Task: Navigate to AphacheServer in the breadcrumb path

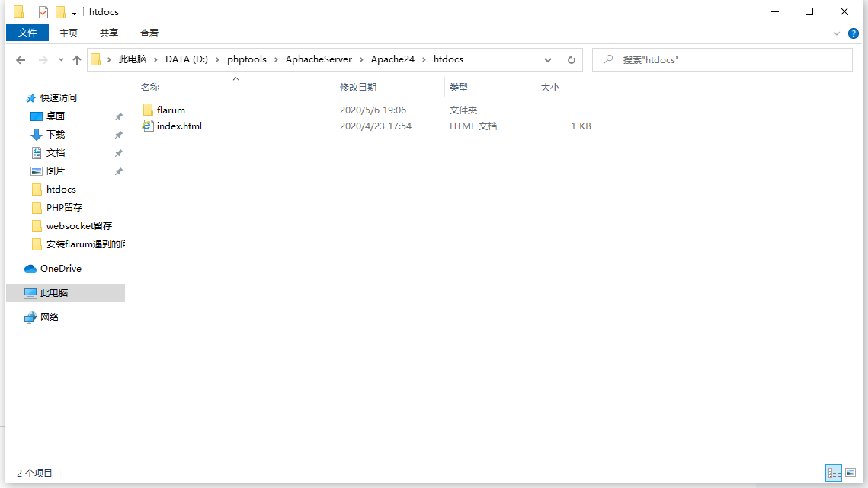Action: (319, 59)
